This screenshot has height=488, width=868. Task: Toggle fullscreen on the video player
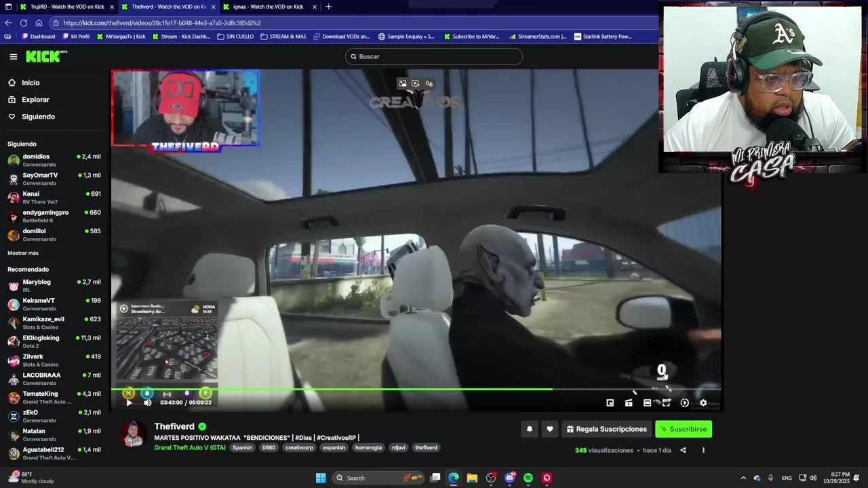[667, 403]
